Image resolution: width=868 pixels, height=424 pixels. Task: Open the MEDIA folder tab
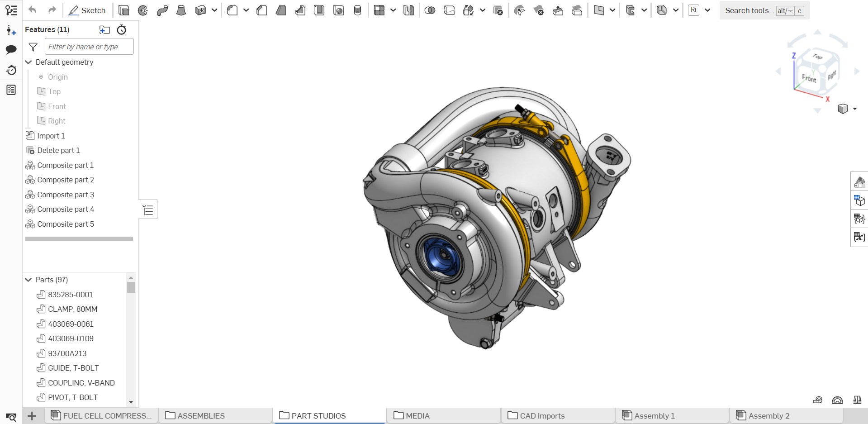444,416
